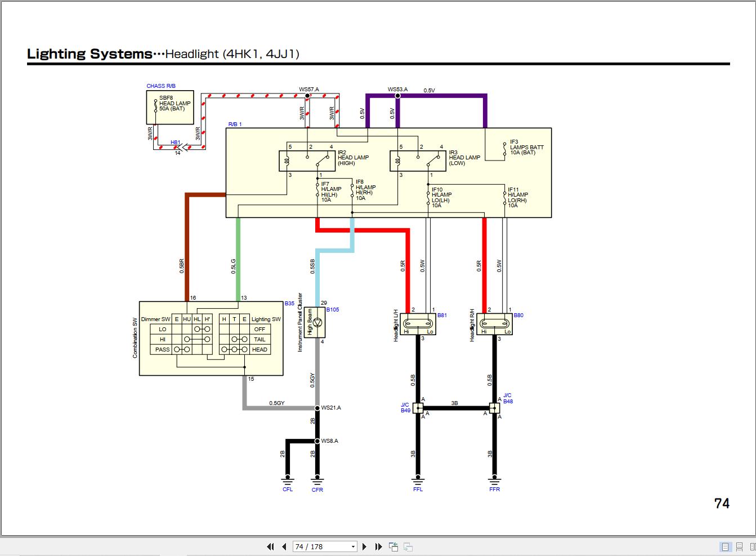756x556 pixels.
Task: Click the High Beam indicator symbol
Action: (317, 322)
